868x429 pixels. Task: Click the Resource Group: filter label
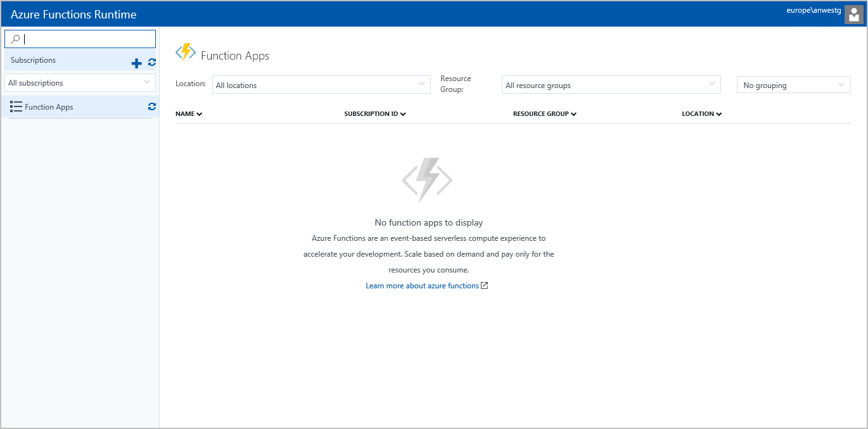coord(456,84)
